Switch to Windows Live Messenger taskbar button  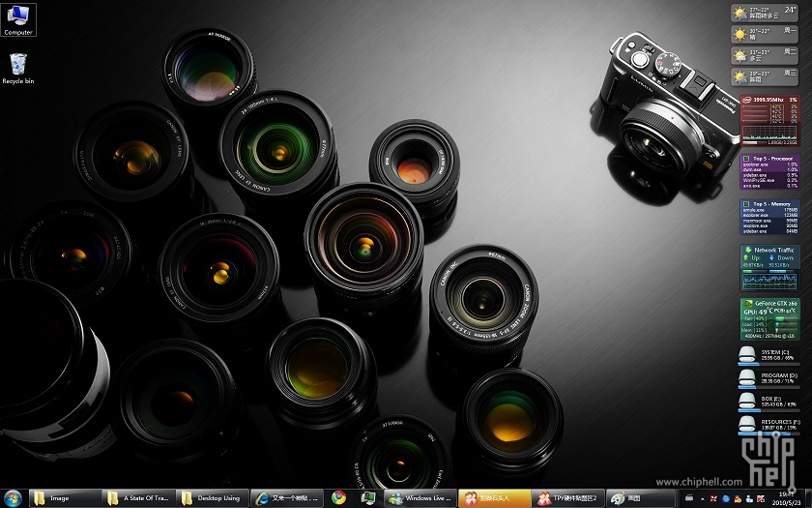pyautogui.click(x=420, y=498)
